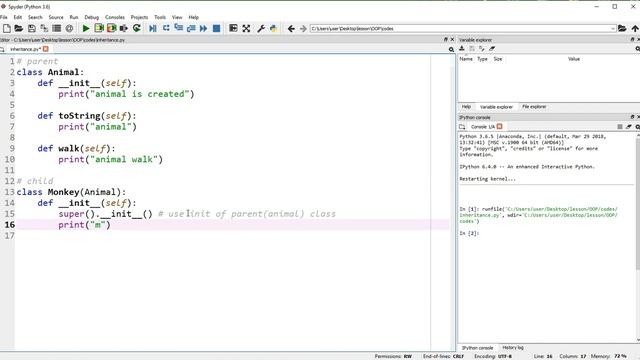Switch to the Variable explorer tab
This screenshot has height=360, width=640.
(x=496, y=107)
